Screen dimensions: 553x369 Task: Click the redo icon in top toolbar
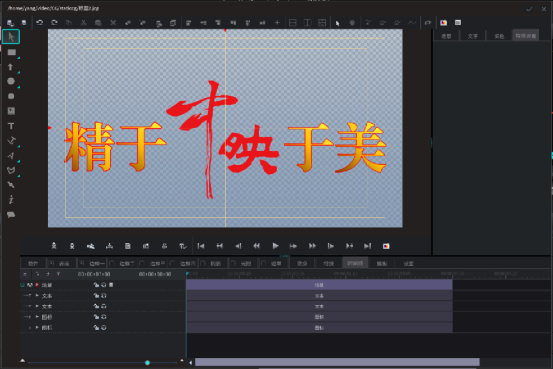point(54,23)
